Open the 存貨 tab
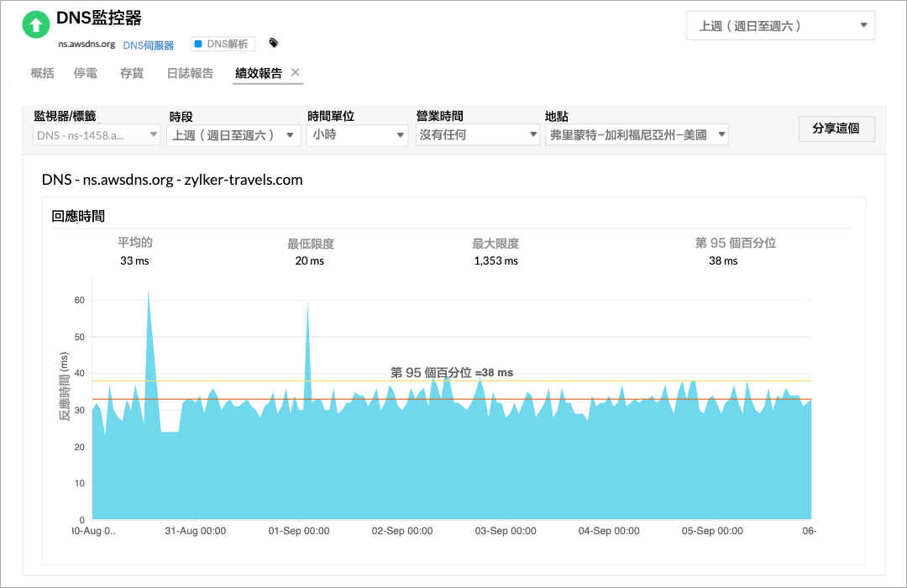The image size is (907, 588). pos(131,74)
